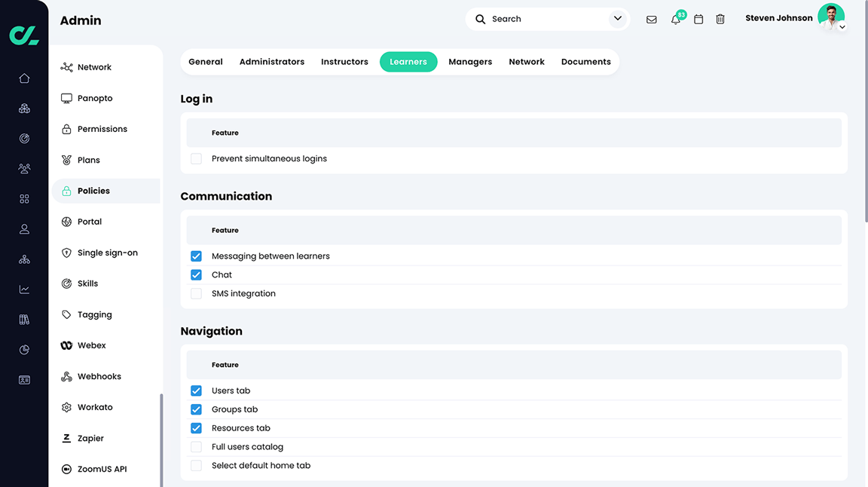Enable SMS integration checkbox
The height and width of the screenshot is (487, 868).
pos(197,294)
